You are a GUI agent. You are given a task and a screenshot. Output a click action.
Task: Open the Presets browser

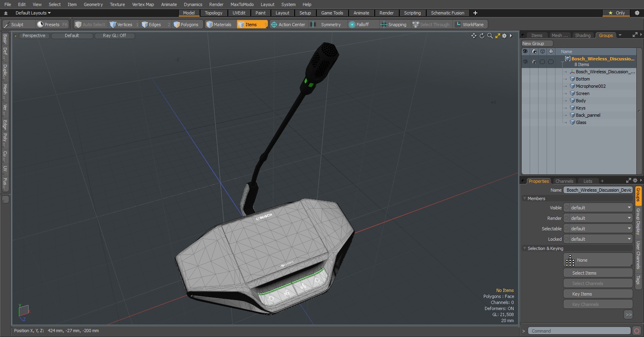click(x=52, y=25)
